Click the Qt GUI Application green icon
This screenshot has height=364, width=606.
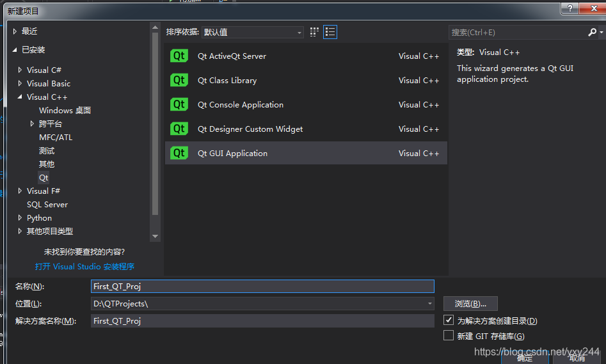pyautogui.click(x=179, y=154)
